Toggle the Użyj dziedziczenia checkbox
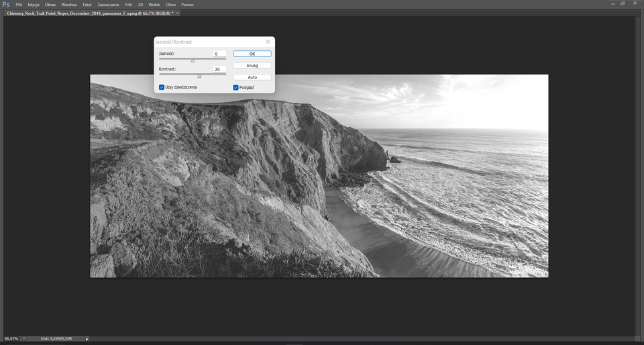The image size is (644, 345). 162,87
